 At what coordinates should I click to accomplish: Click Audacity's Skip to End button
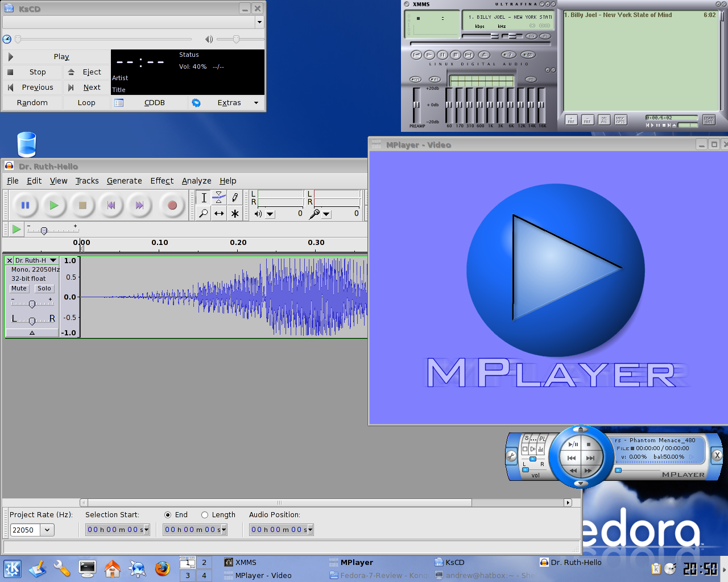[139, 205]
